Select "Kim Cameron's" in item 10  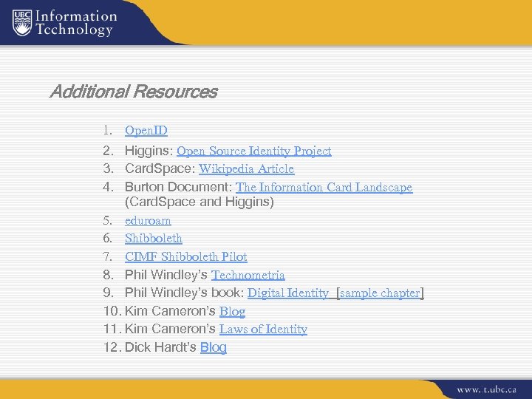171,311
